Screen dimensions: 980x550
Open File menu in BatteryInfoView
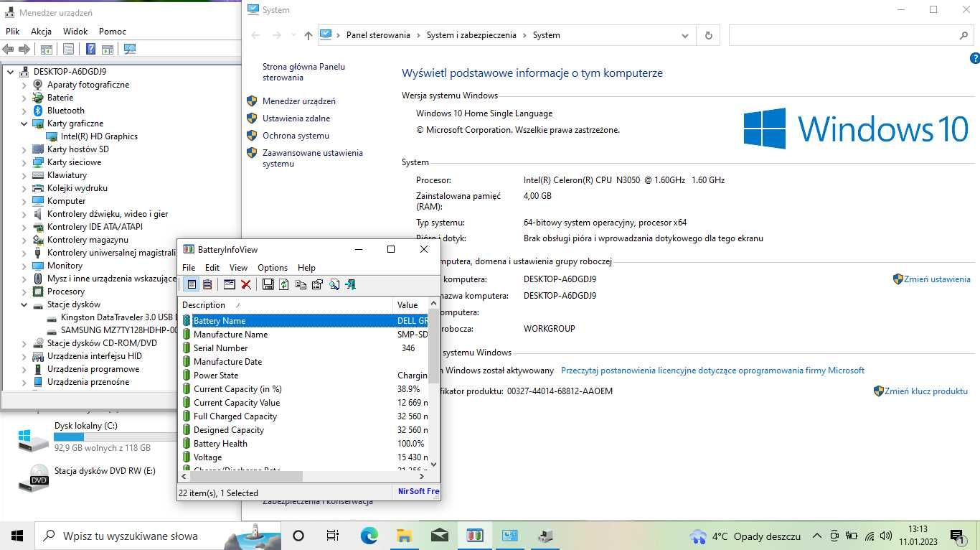coord(189,268)
